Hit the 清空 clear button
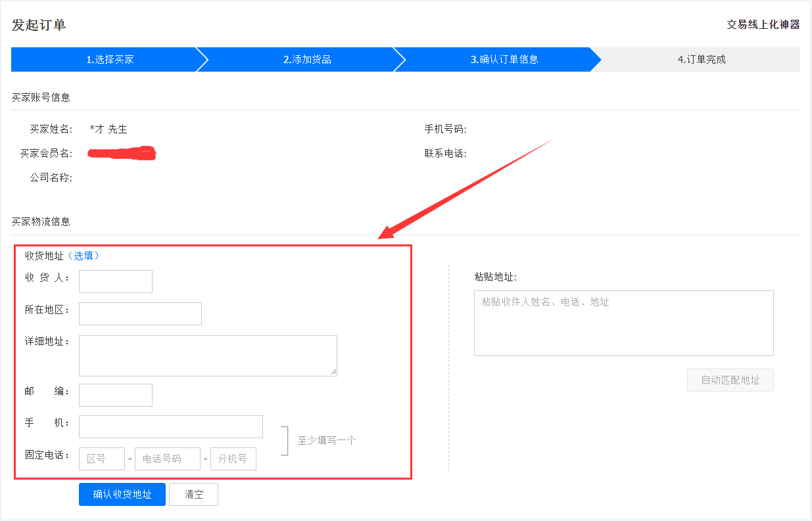 [x=193, y=495]
